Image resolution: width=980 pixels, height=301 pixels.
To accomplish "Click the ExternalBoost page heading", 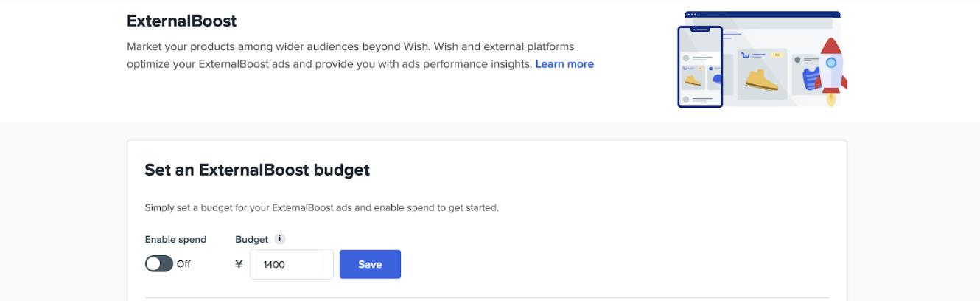I will [181, 21].
